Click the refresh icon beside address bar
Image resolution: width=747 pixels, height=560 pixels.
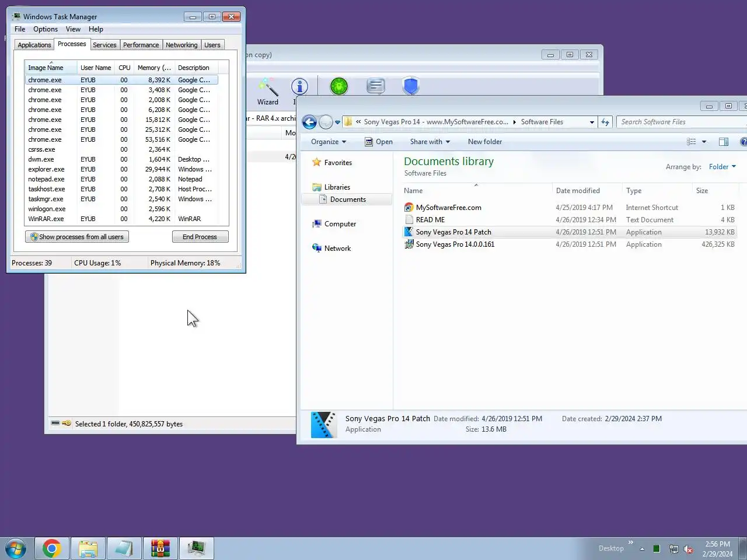click(605, 122)
